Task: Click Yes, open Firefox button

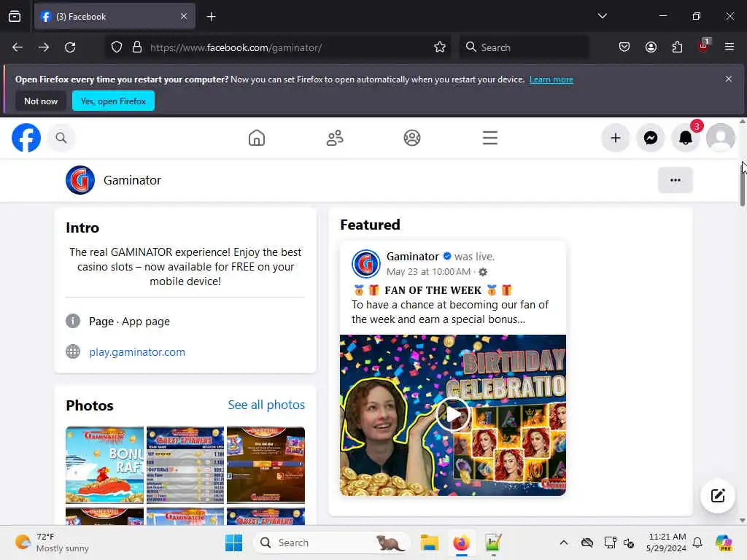Action: (113, 101)
